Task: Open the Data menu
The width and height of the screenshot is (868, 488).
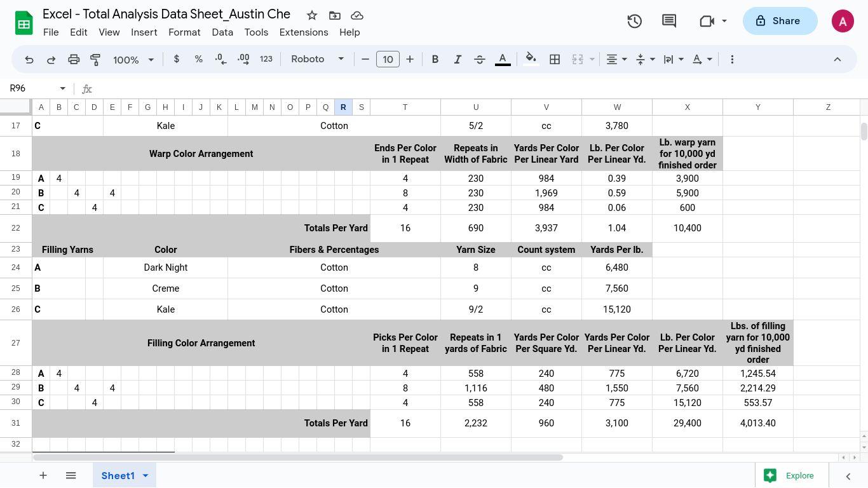Action: [222, 32]
